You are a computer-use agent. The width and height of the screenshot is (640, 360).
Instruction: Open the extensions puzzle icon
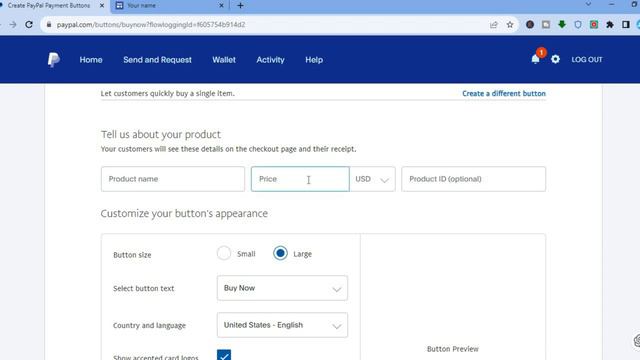(x=610, y=24)
